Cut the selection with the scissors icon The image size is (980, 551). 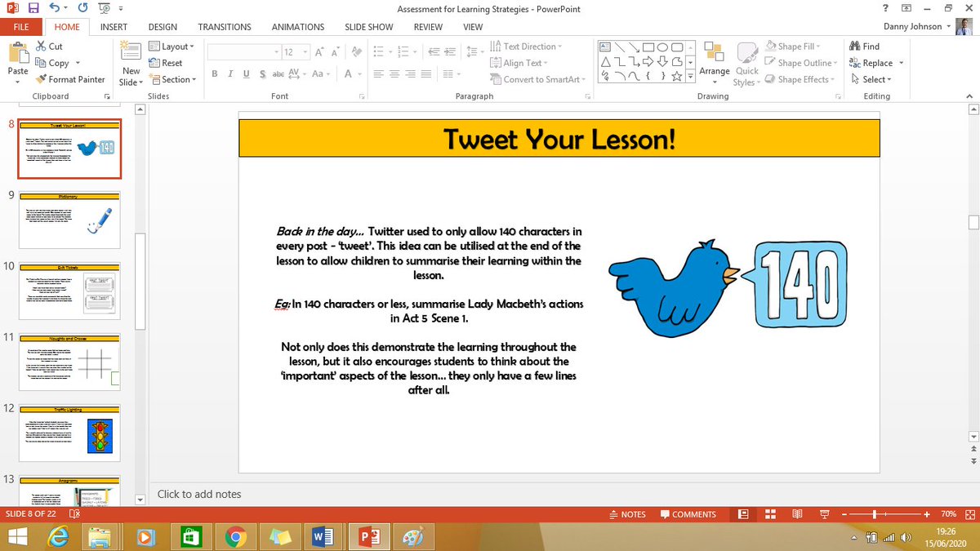tap(42, 47)
